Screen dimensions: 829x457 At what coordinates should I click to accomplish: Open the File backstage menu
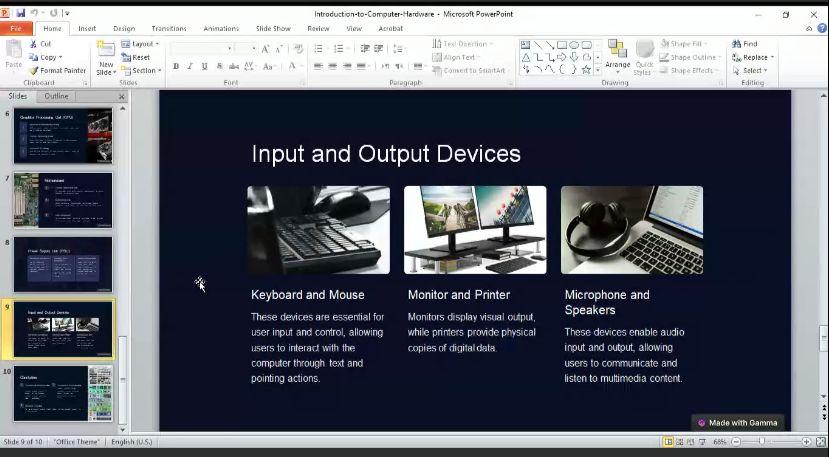16,28
